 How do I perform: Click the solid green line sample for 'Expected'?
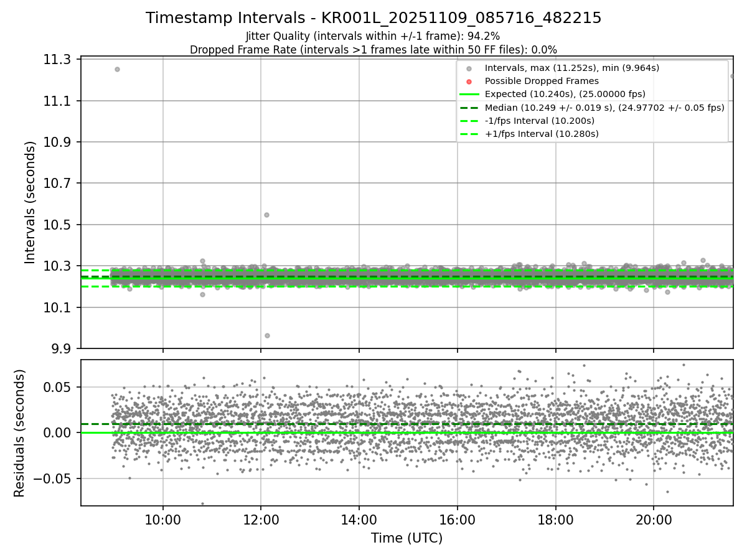(x=469, y=95)
